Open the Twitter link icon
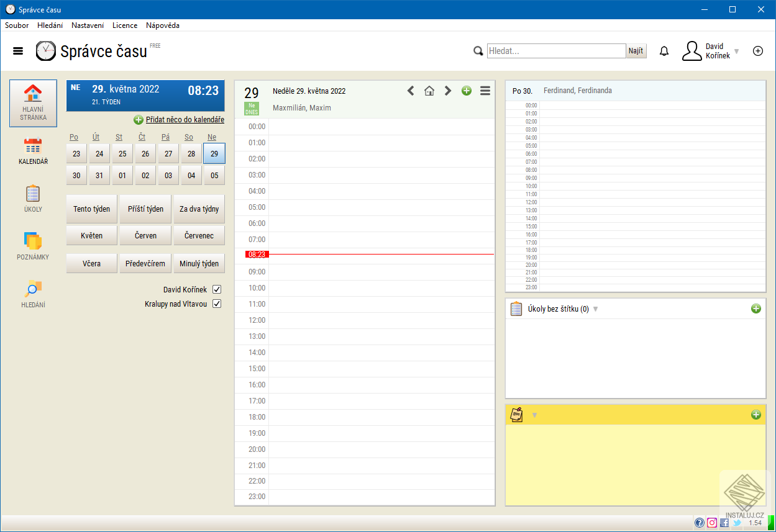The width and height of the screenshot is (776, 532). pyautogui.click(x=737, y=523)
